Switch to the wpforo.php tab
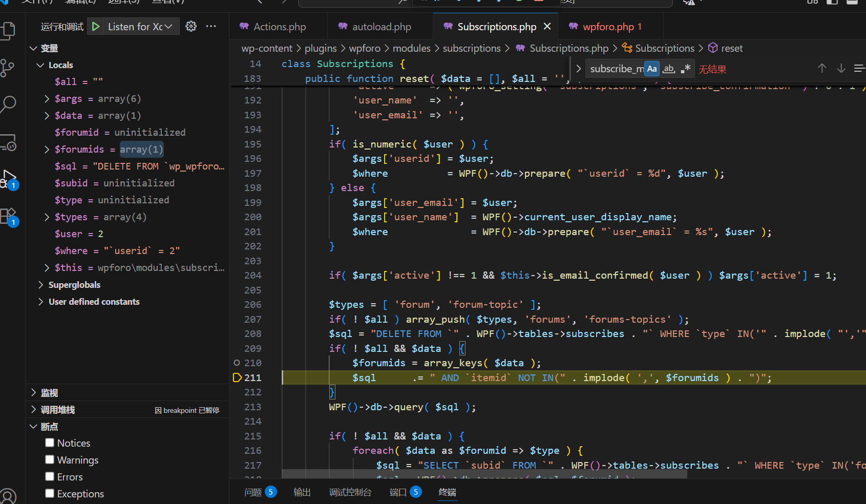 coord(610,27)
